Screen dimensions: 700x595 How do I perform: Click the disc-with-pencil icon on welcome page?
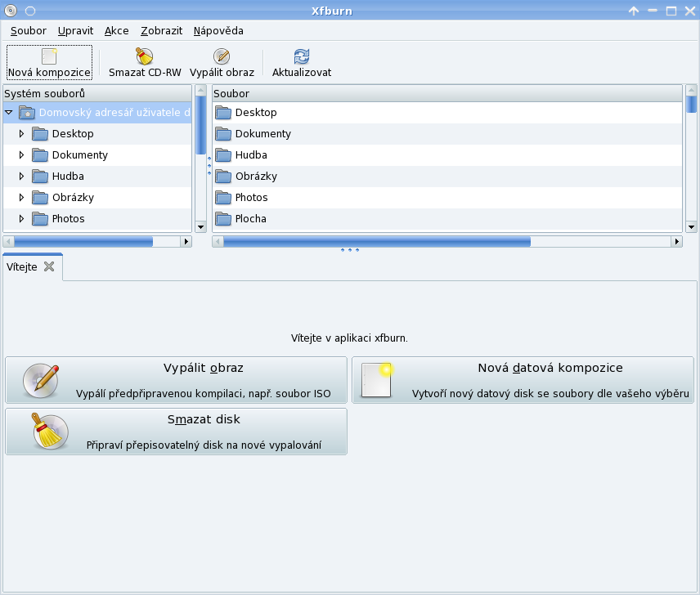tap(41, 381)
